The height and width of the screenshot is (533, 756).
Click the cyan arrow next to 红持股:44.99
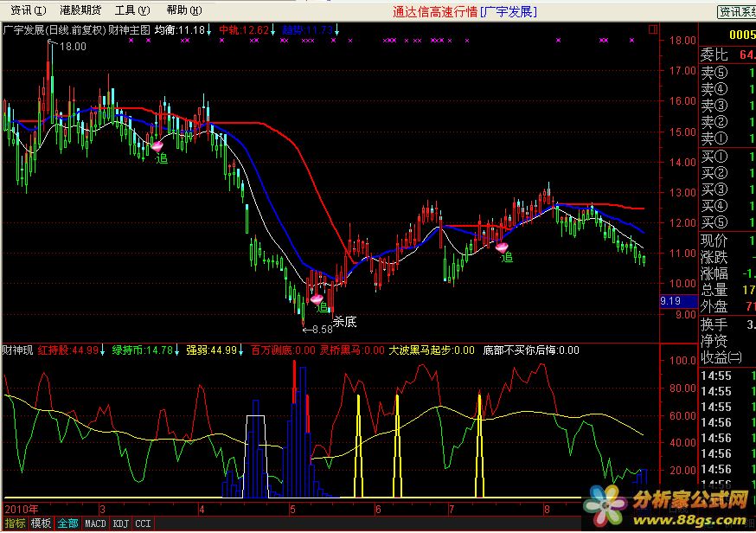coord(102,350)
